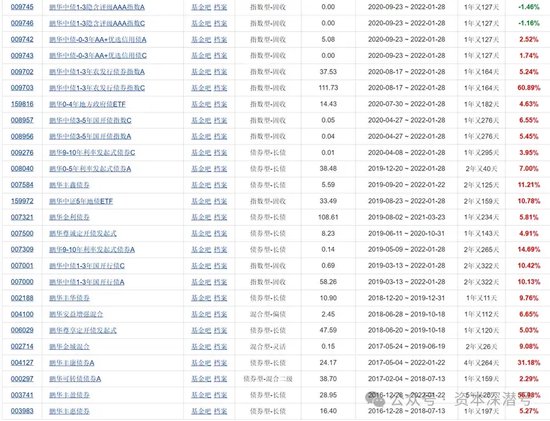Open 档案 link in row 009745
Viewport: 550px width, 421px height.
220,7
